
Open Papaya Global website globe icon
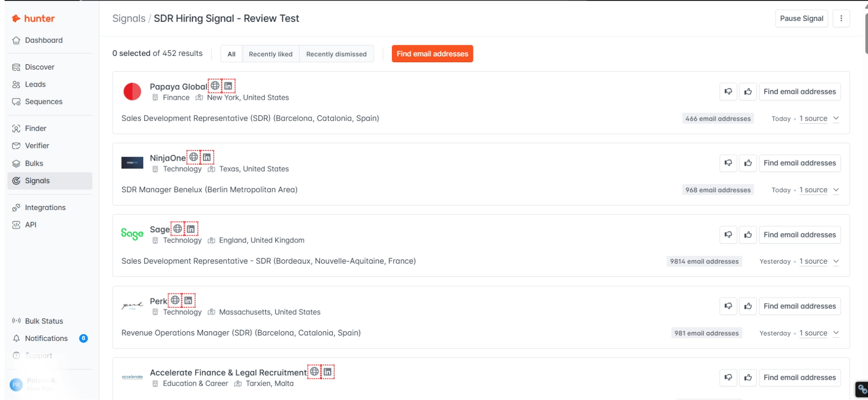coord(215,86)
